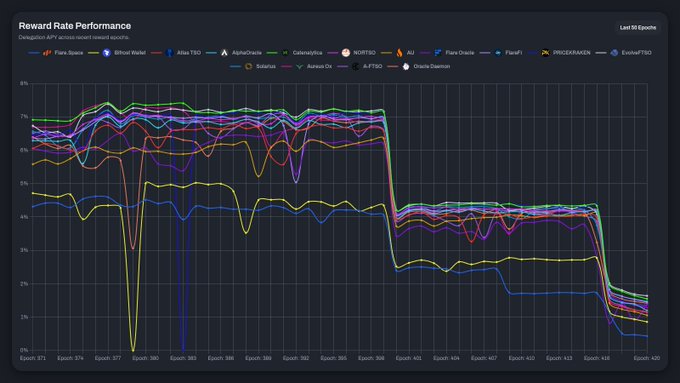
Task: Click the 3% y-axis label
Action: click(x=24, y=250)
